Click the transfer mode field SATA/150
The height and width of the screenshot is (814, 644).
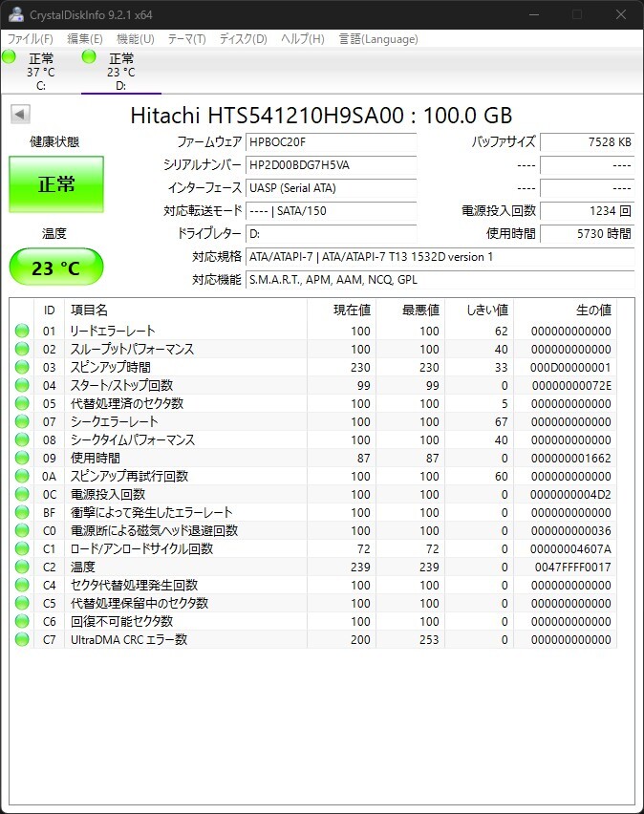tap(331, 211)
